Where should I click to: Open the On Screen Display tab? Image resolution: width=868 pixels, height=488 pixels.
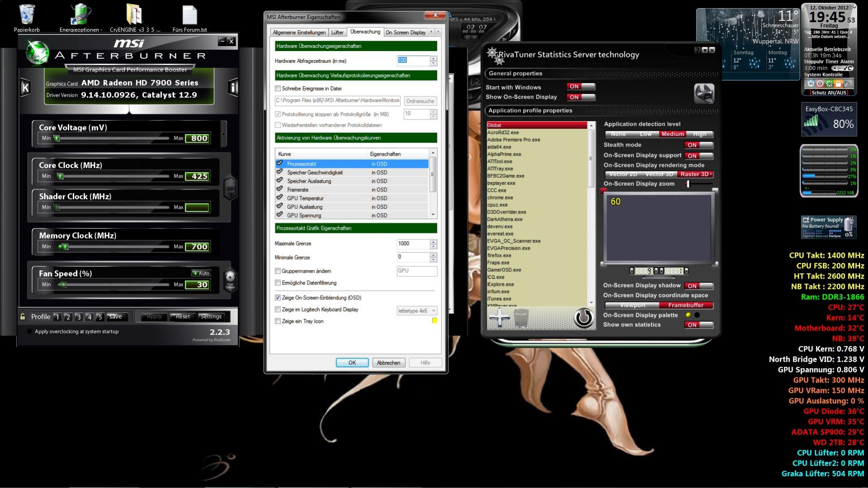pyautogui.click(x=405, y=33)
